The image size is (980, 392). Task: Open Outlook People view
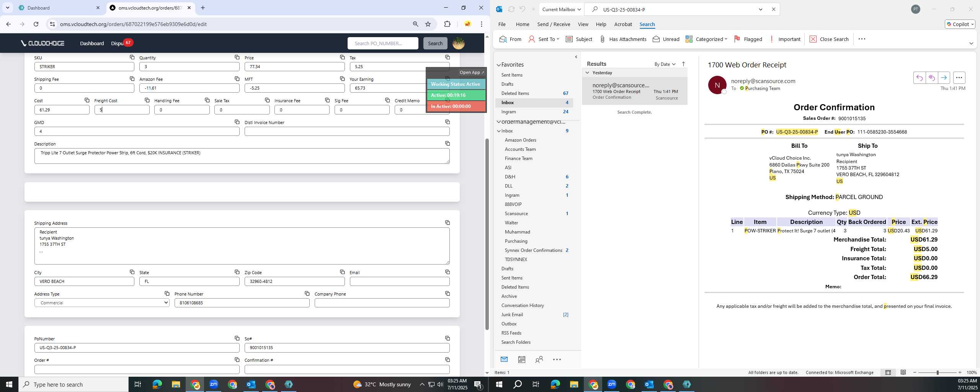click(539, 359)
